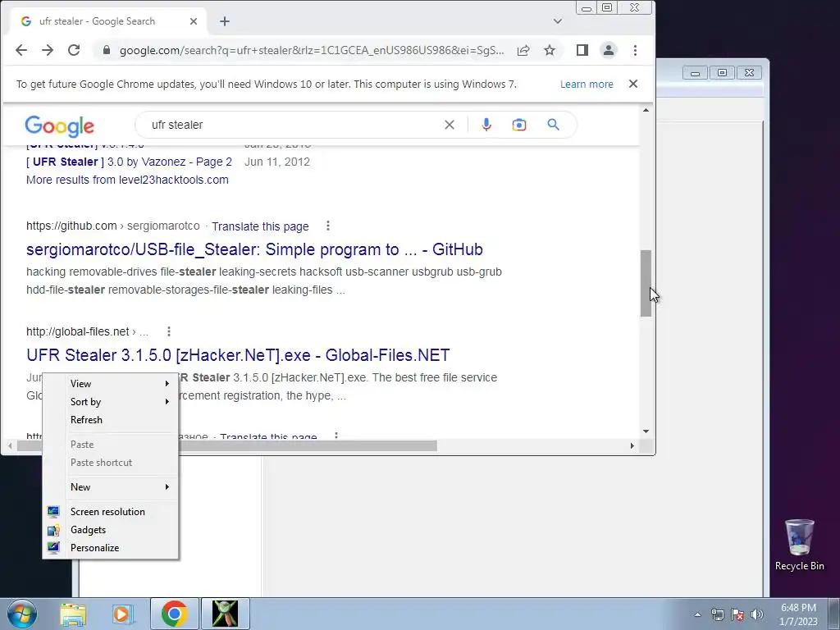Viewport: 840px width, 630px height.
Task: Choose Personalize in context menu
Action: 111,548
